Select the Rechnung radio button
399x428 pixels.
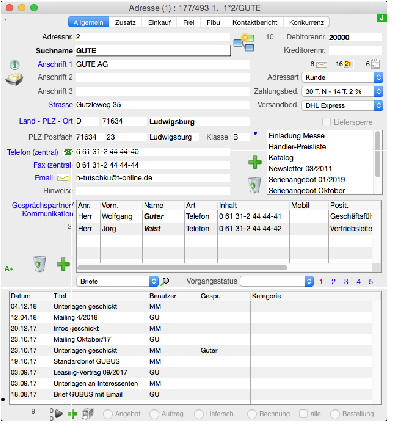tap(252, 414)
